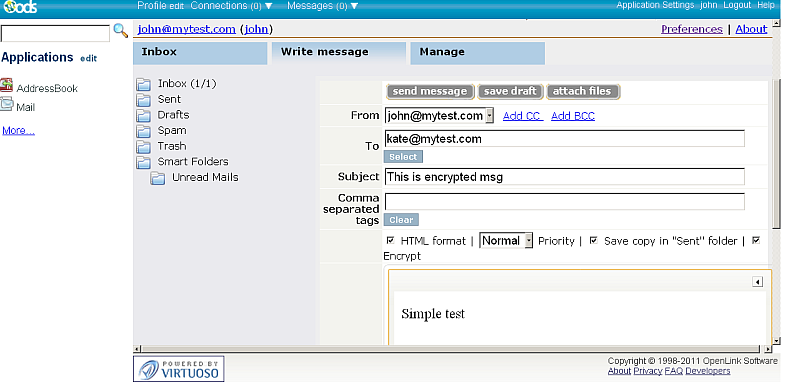Screen dimensions: 793x392
Task: Click the Add CC link
Action: click(523, 116)
